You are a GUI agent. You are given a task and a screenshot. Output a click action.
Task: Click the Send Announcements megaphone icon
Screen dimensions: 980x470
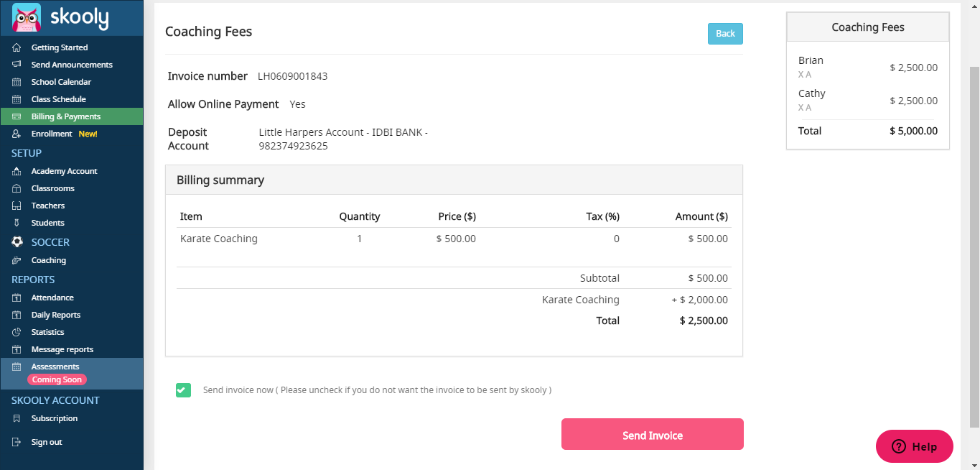(x=17, y=65)
